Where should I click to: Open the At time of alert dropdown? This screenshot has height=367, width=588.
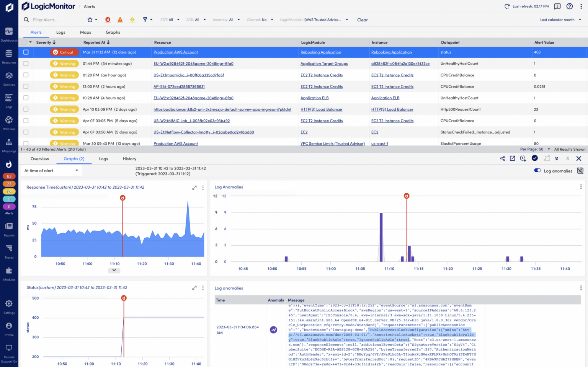coord(51,171)
